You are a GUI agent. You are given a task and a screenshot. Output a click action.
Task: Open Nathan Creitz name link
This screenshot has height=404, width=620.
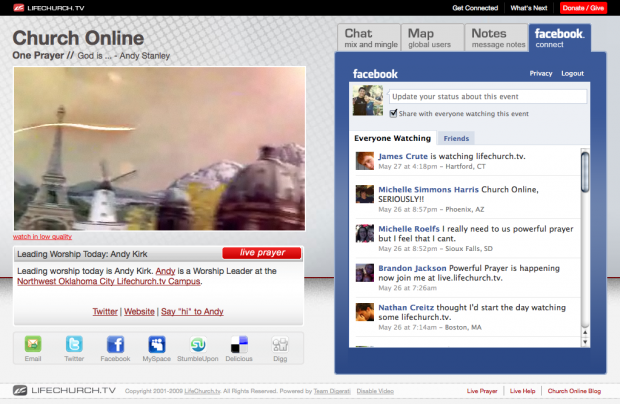click(x=406, y=308)
